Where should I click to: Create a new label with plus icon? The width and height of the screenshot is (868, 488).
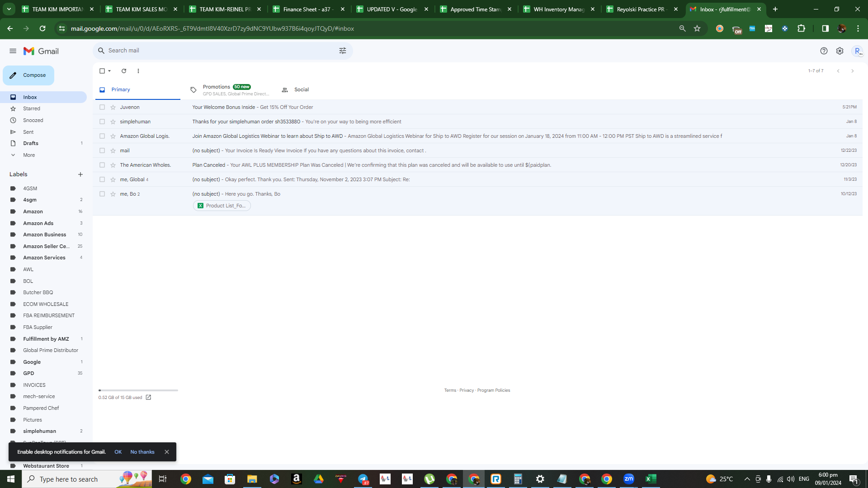[x=80, y=174]
